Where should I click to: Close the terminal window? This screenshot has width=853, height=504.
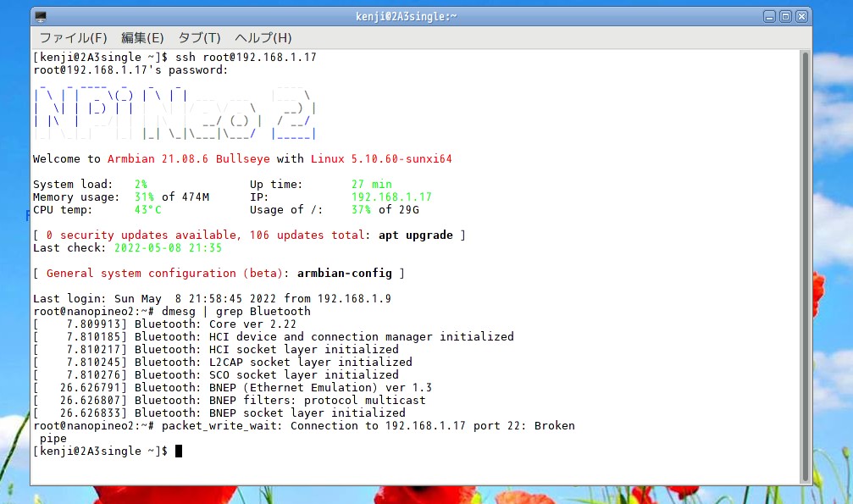point(801,16)
